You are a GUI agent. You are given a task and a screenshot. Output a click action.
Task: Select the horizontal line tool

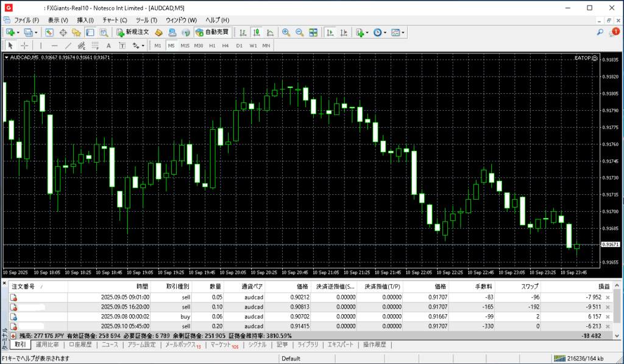pyautogui.click(x=54, y=46)
